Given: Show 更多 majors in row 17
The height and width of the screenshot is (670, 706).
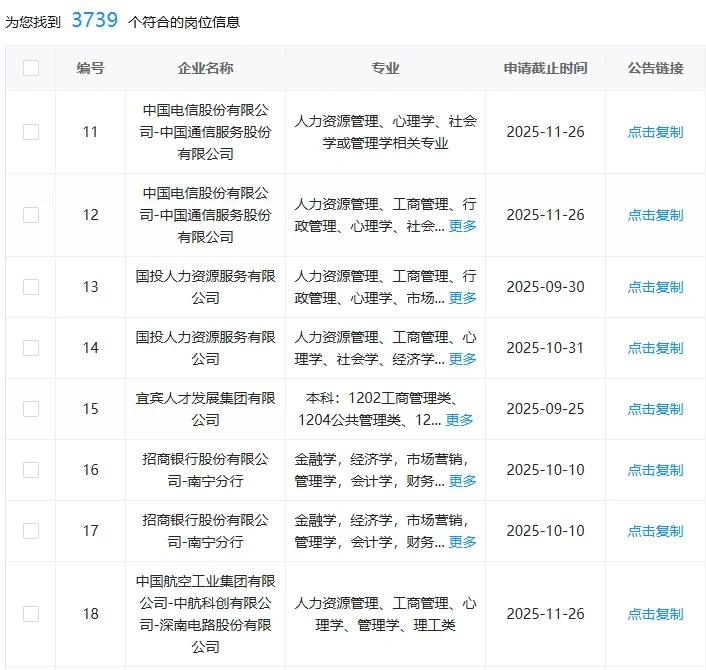Looking at the screenshot, I should (x=462, y=542).
